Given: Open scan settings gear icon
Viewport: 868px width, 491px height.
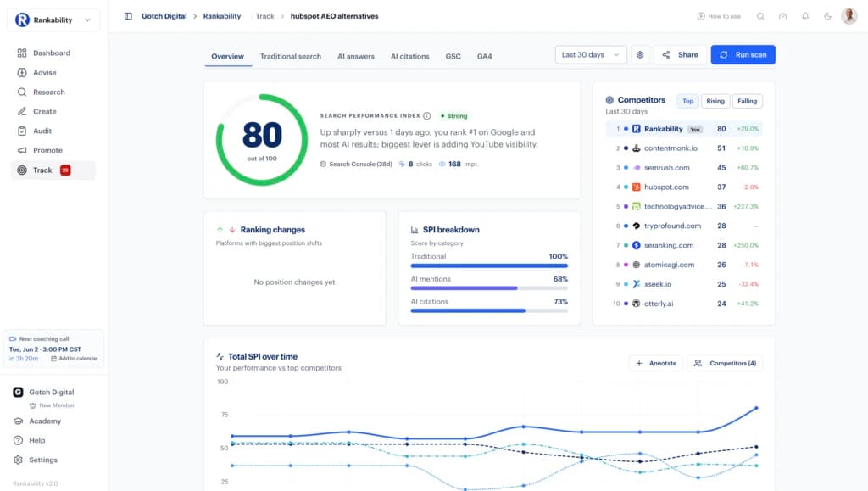Looking at the screenshot, I should click(x=640, y=55).
